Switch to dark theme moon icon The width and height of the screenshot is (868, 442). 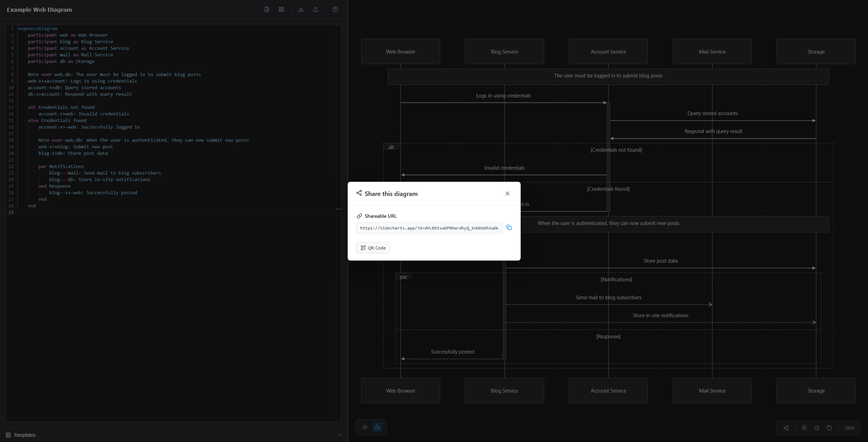coord(377,427)
